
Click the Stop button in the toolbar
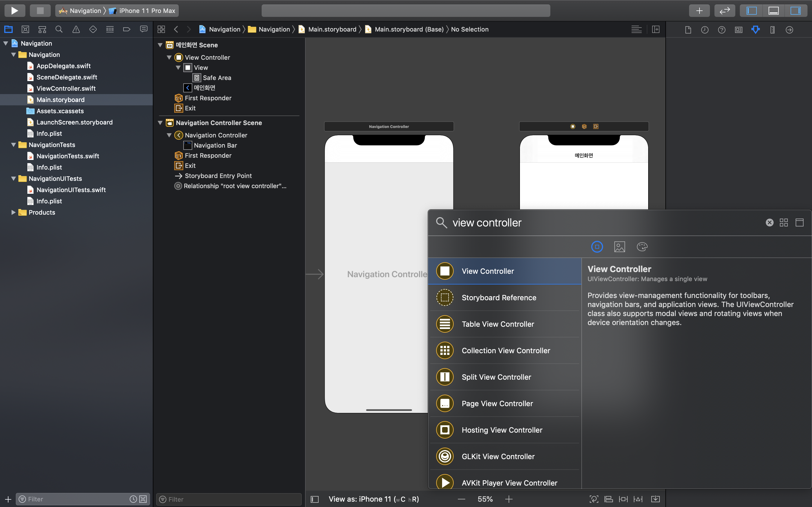click(x=40, y=11)
